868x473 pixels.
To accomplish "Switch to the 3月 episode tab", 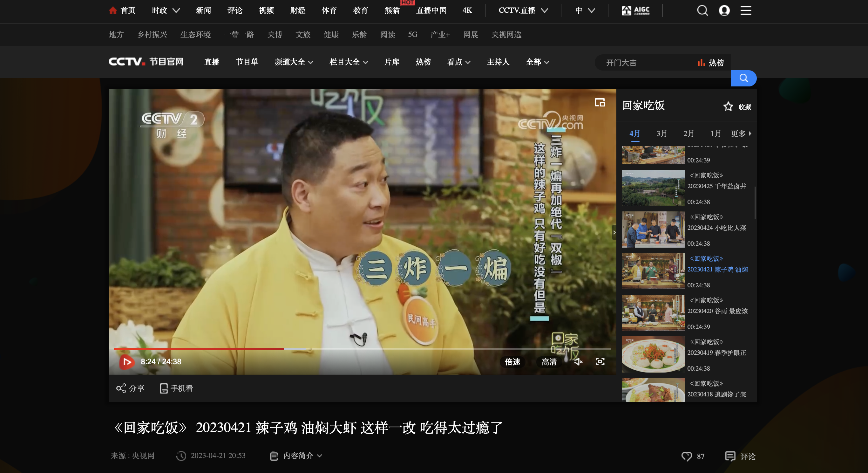I will point(661,134).
